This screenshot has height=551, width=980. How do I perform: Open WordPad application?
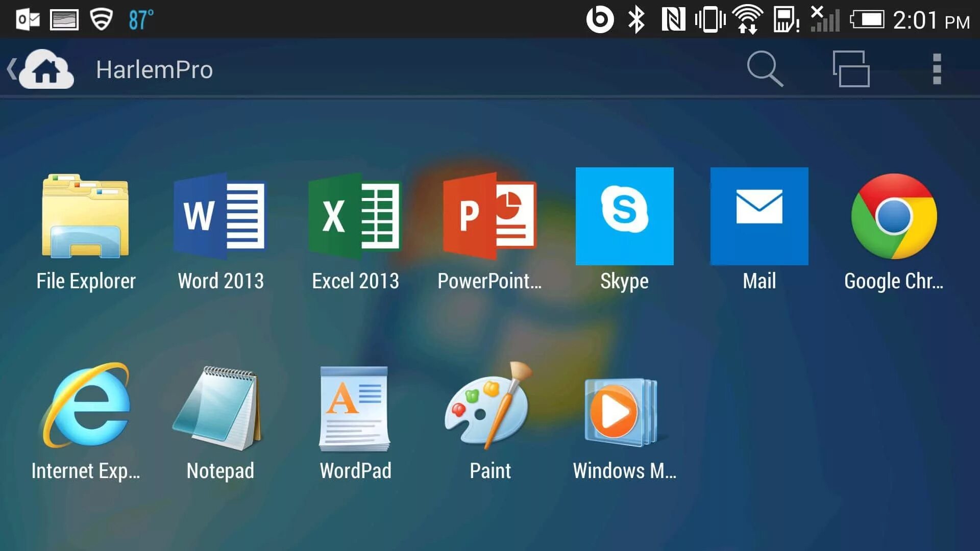(x=355, y=408)
